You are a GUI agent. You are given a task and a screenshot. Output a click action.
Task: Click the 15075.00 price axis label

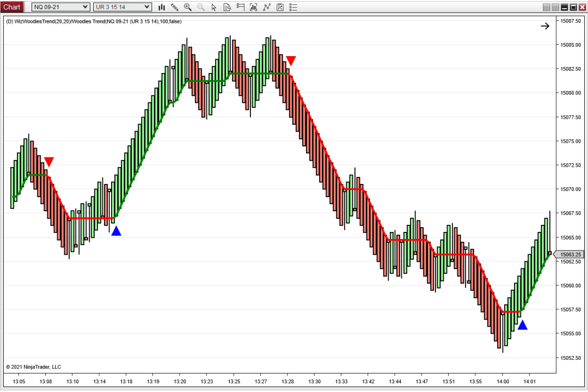coord(571,141)
